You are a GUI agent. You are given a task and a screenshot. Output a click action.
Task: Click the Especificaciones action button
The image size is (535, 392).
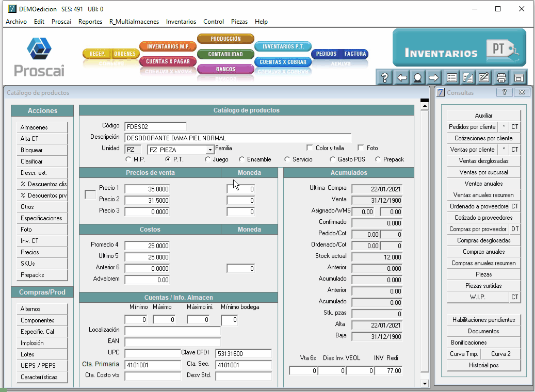42,218
